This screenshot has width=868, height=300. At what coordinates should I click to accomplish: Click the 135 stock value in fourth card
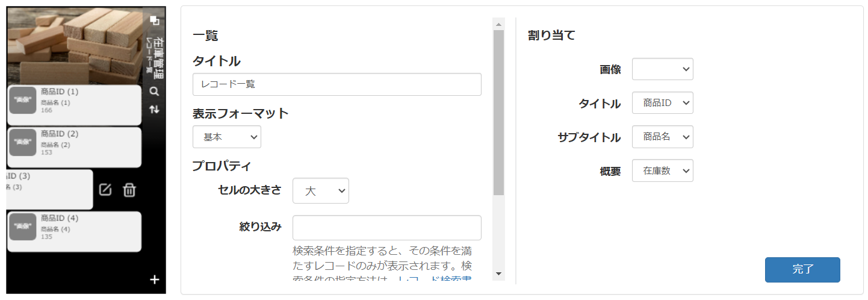click(46, 237)
